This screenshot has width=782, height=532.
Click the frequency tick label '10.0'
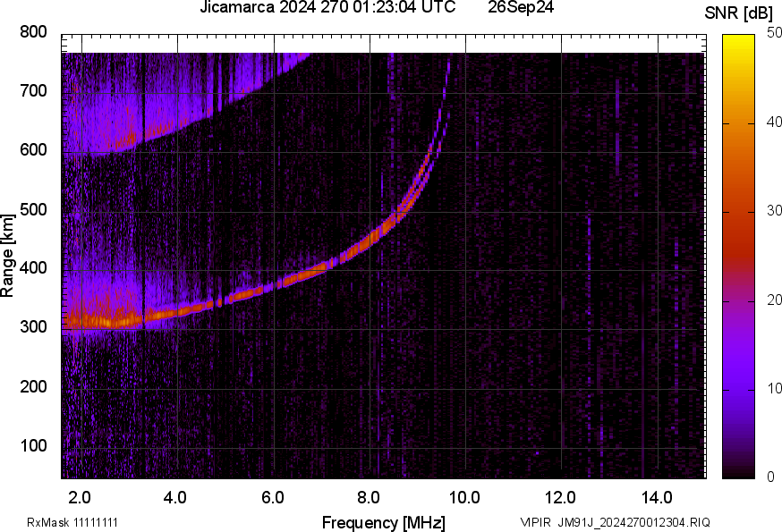(464, 498)
